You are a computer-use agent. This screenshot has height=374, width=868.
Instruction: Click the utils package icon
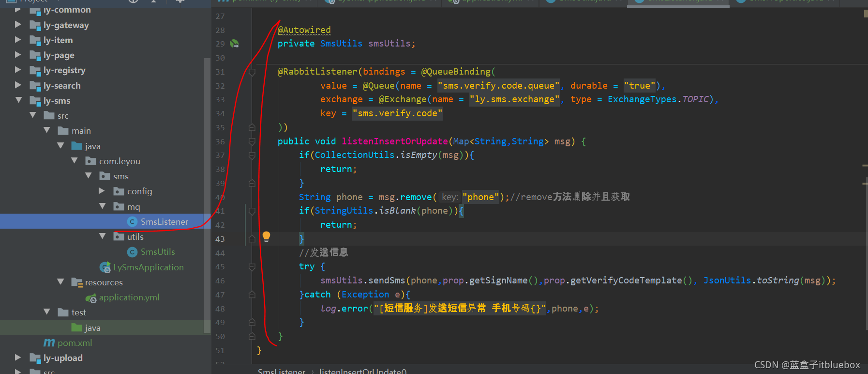[x=119, y=236]
